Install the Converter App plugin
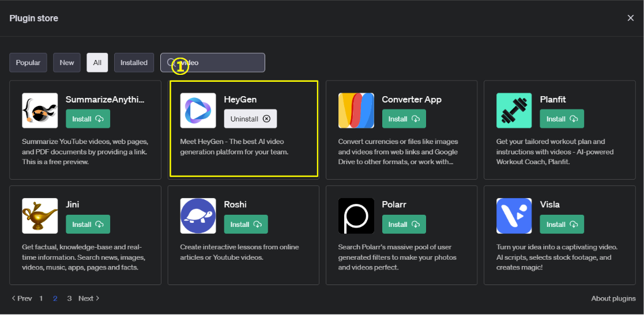This screenshot has width=644, height=315. click(404, 119)
